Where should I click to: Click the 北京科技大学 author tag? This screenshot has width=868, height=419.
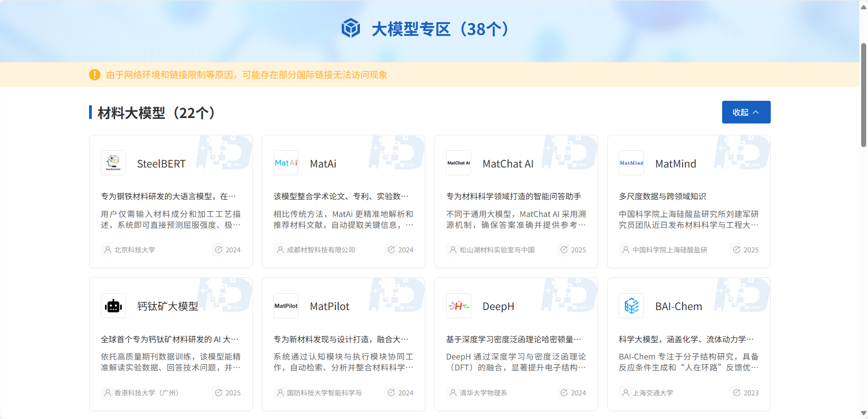click(x=130, y=250)
